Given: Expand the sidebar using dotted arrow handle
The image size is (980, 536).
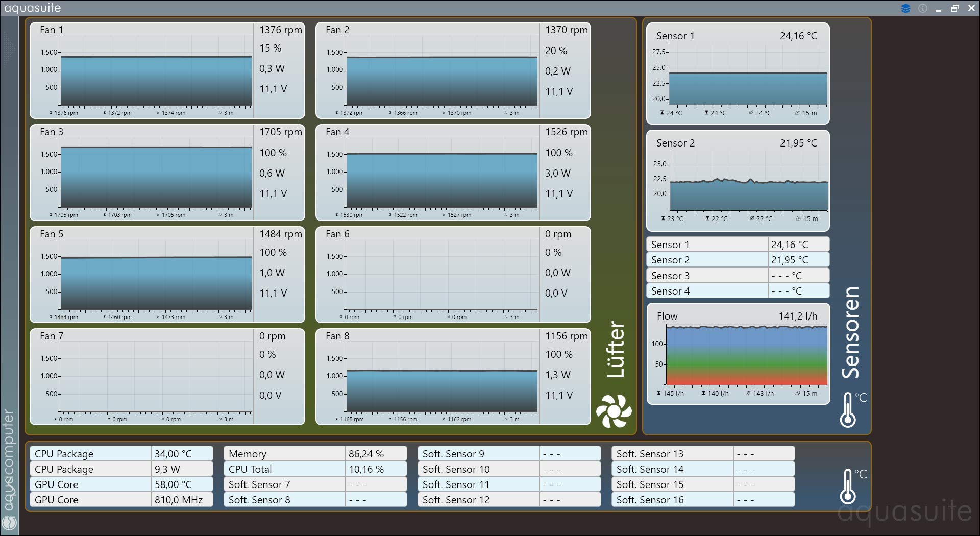Looking at the screenshot, I should 9,48.
